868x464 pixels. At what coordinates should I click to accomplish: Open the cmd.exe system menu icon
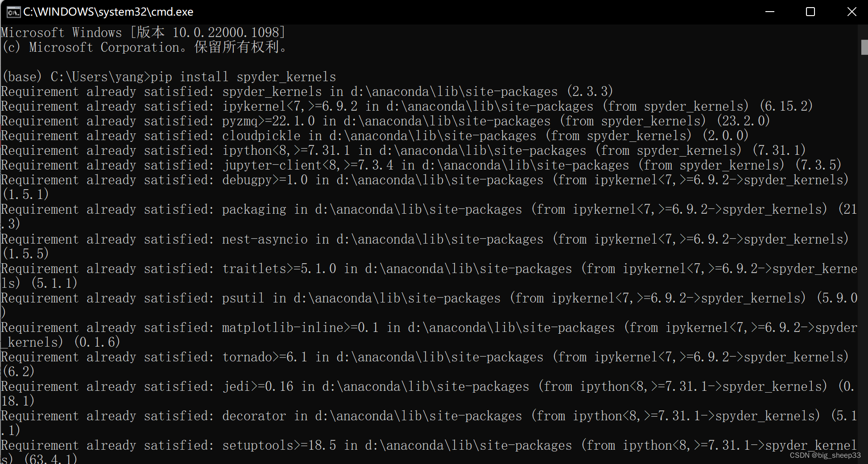[13, 12]
